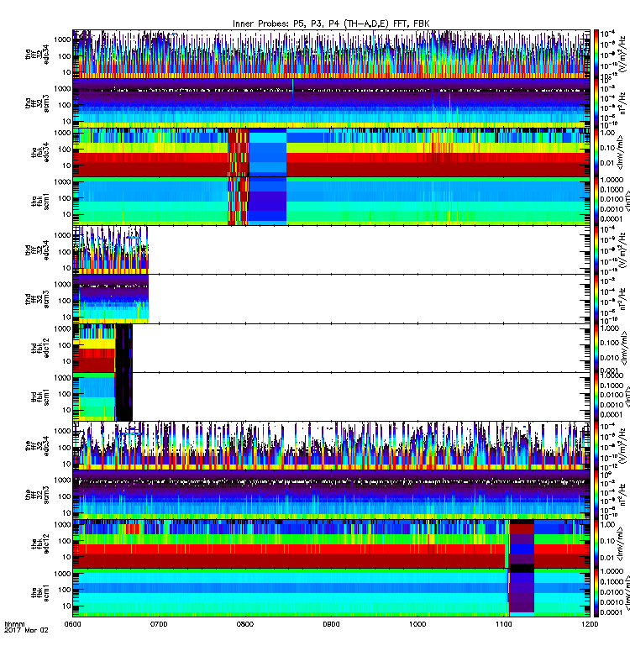This screenshot has width=630, height=672.
Task: Click inside the tha fff 32 scm3 spectrogram
Action: click(x=331, y=103)
